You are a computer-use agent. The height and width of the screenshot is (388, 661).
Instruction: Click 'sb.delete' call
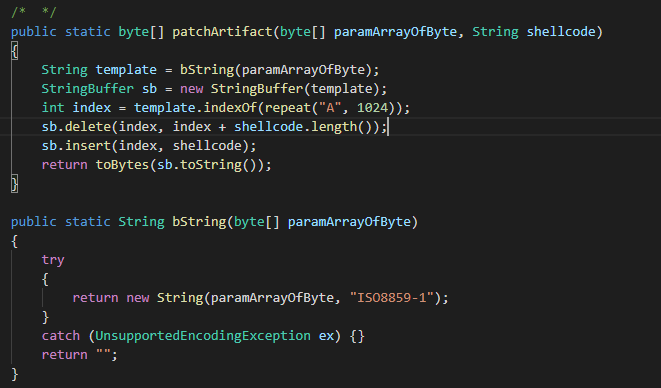[x=76, y=127]
